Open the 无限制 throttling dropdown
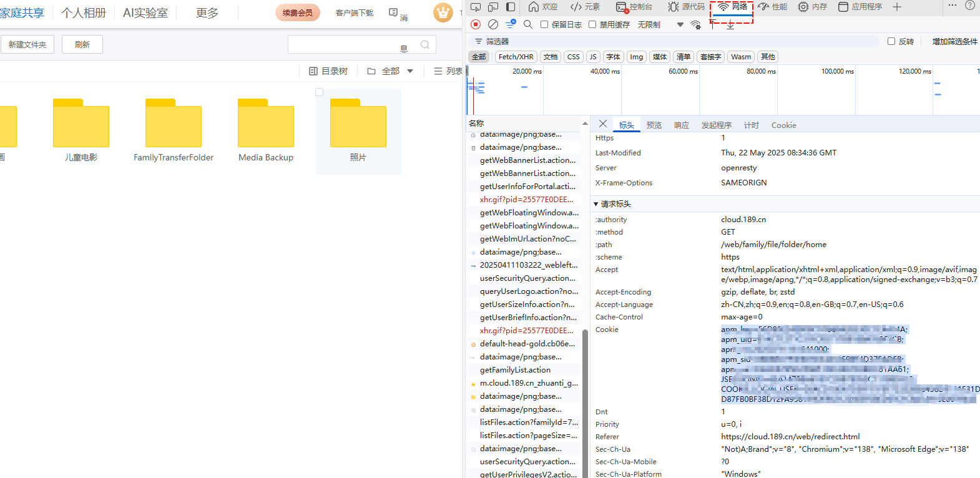980x478 pixels. tap(660, 25)
